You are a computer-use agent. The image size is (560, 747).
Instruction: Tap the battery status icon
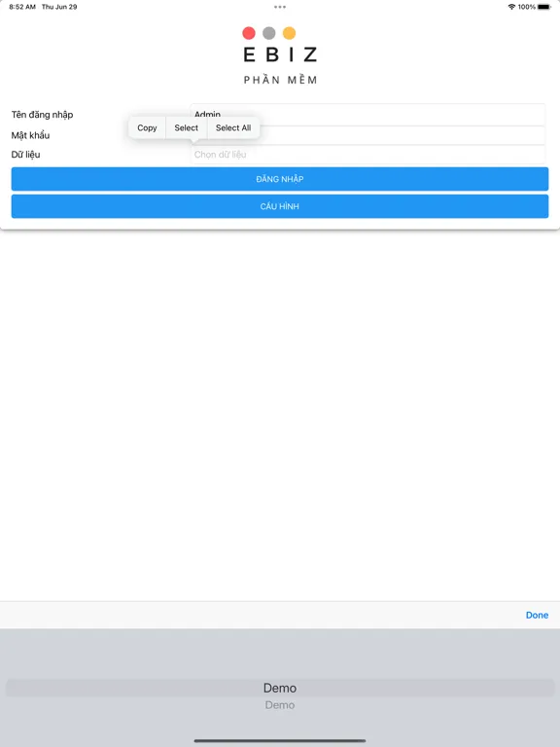click(x=544, y=7)
